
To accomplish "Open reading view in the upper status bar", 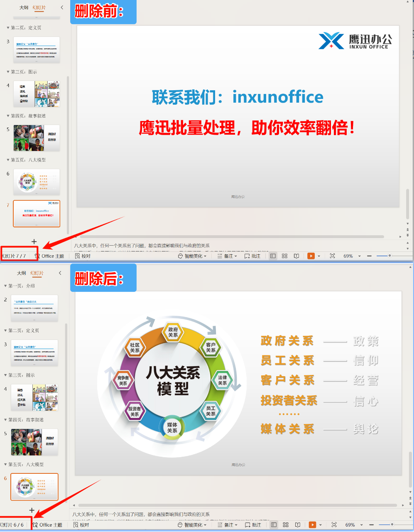I will (296, 256).
